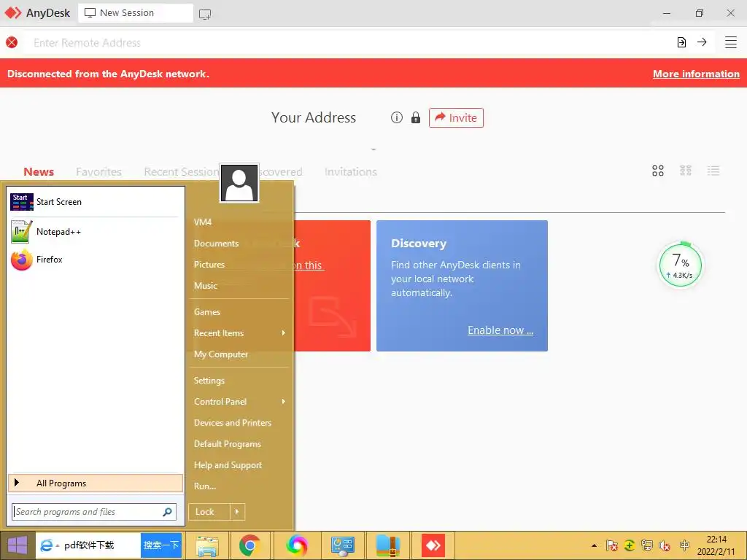747x560 pixels.
Task: Open VM4 user folder in Start menu
Action: (203, 222)
